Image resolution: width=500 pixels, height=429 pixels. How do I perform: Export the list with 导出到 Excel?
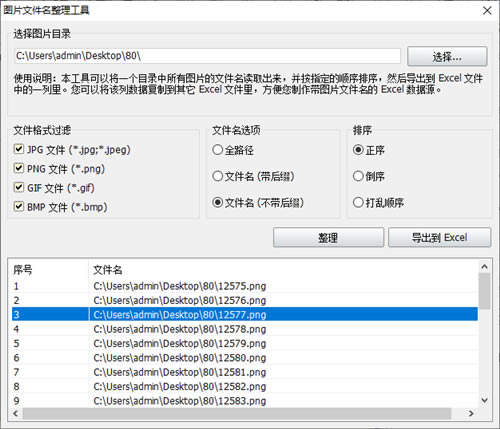pos(439,237)
